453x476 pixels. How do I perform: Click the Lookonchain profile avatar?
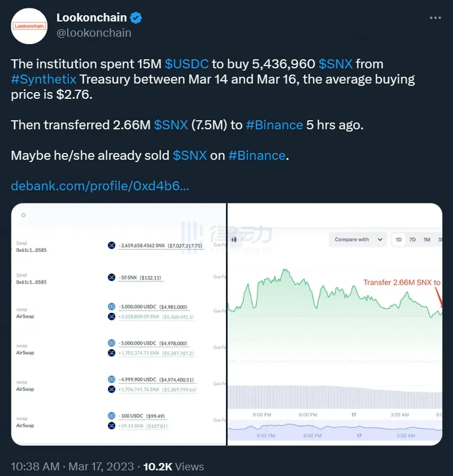click(30, 26)
